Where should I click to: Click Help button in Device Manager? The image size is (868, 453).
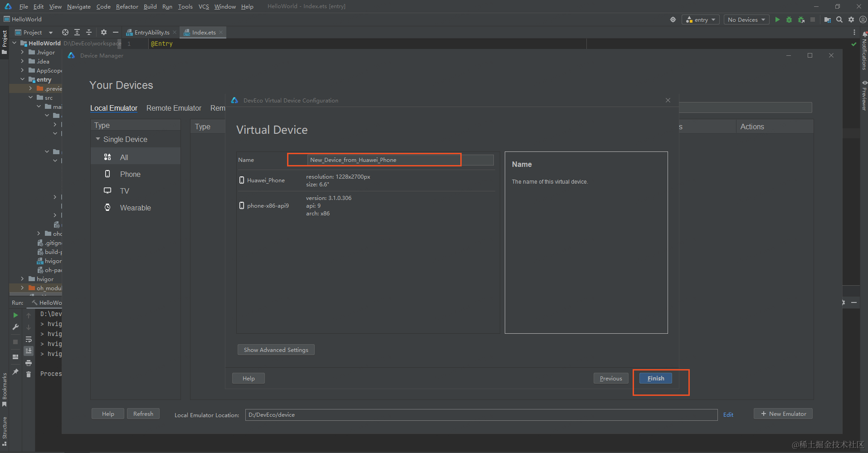108,414
